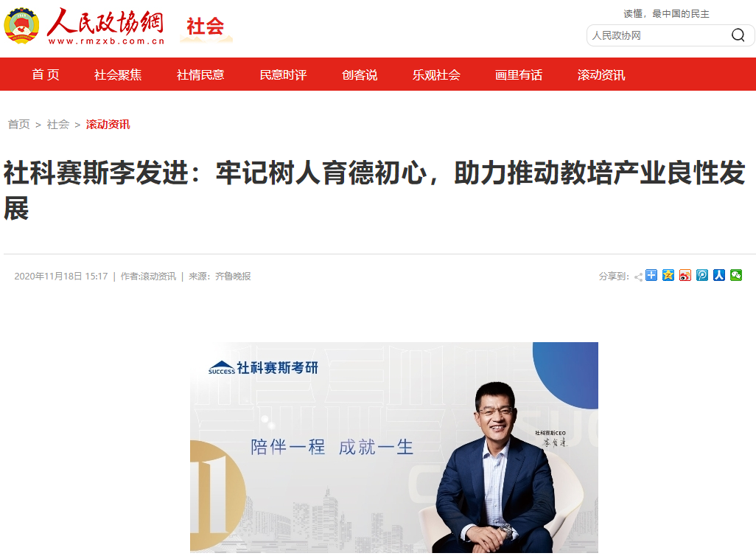Viewport: 756px width, 556px height.
Task: Go to 社会聚焦 section
Action: point(118,74)
